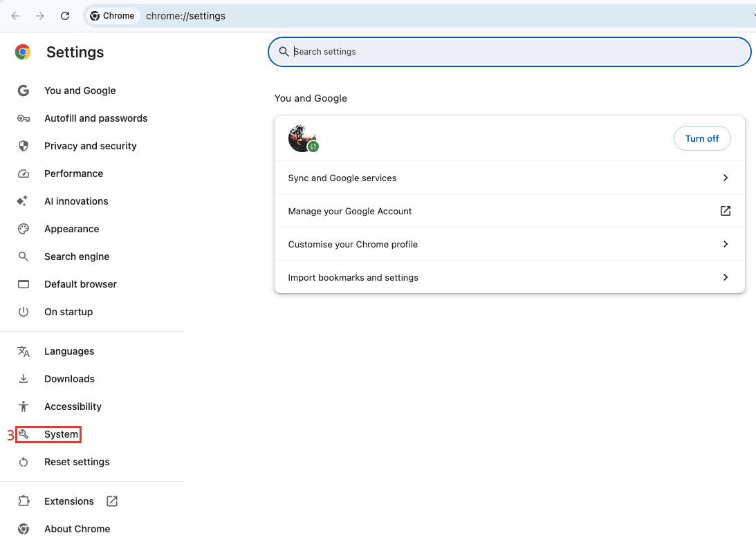Click the Performance gauge icon
The image size is (756, 542).
[24, 174]
